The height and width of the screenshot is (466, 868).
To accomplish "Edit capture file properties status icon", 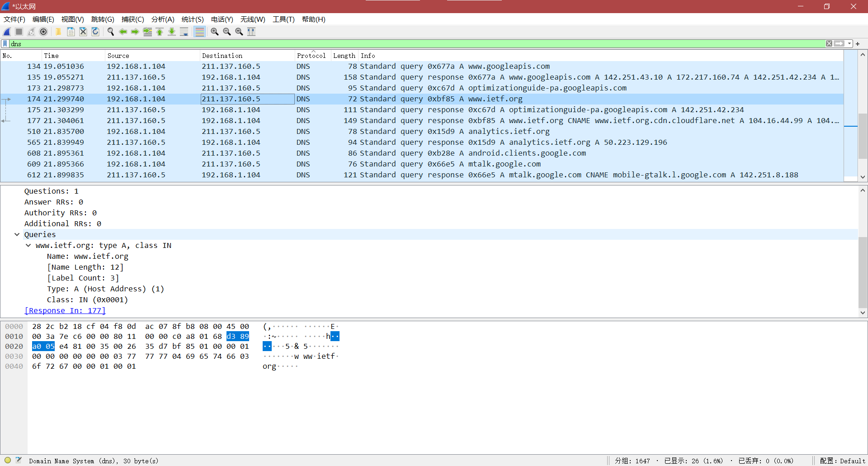I will click(19, 460).
